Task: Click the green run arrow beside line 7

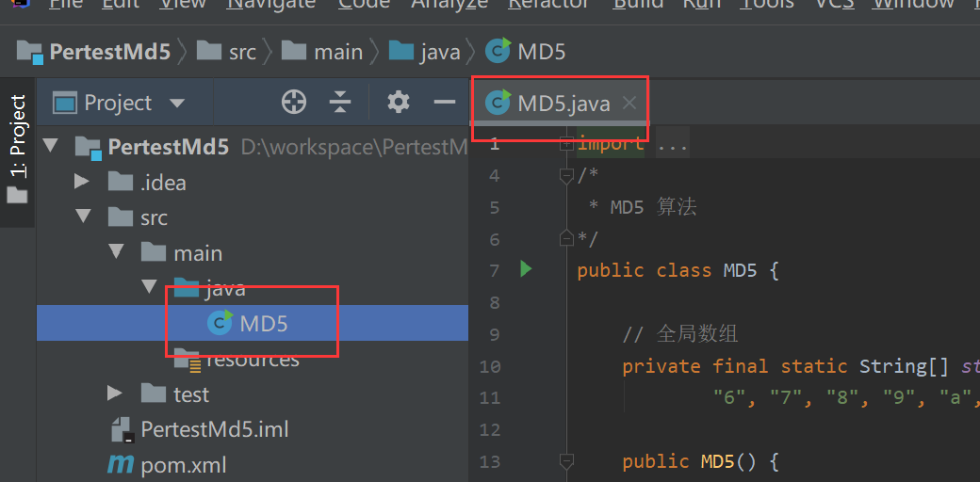Action: [x=526, y=270]
